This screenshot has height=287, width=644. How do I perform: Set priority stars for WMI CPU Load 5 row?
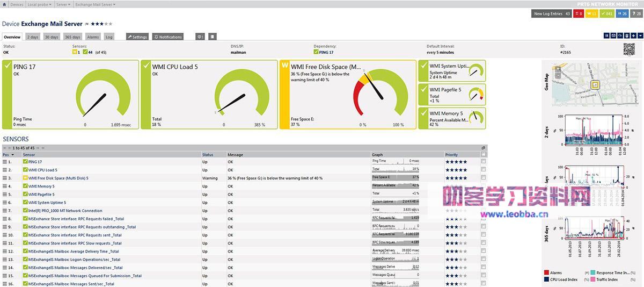[x=456, y=170]
